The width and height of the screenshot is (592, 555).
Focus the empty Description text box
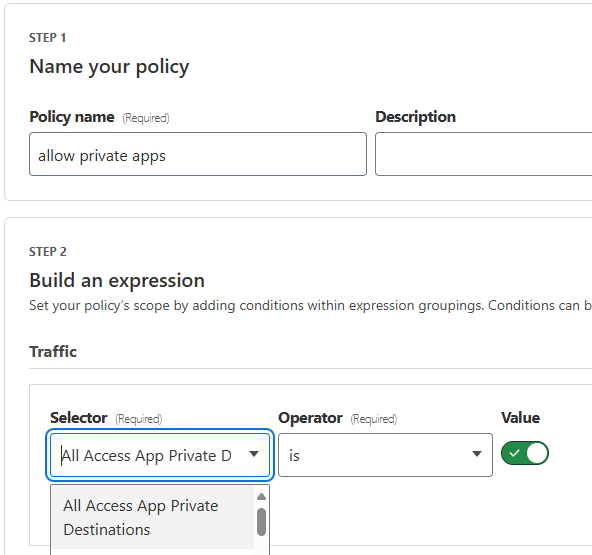coord(484,154)
